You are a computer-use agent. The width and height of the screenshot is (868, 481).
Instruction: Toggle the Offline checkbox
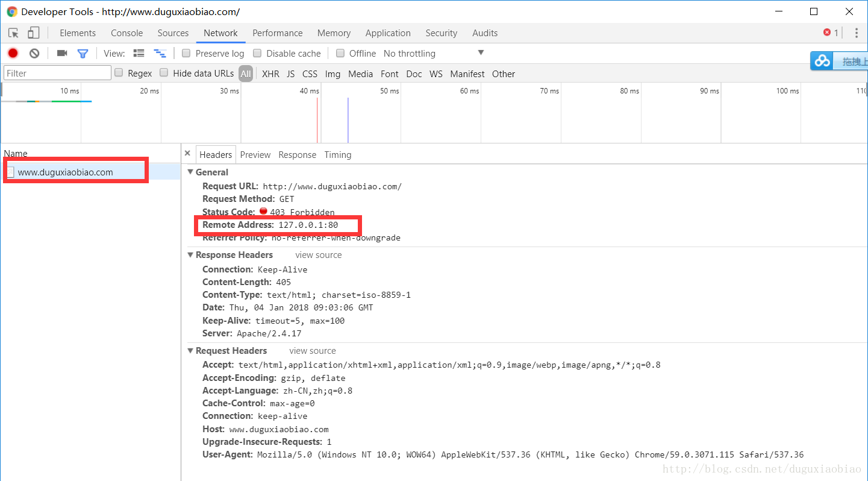[340, 53]
